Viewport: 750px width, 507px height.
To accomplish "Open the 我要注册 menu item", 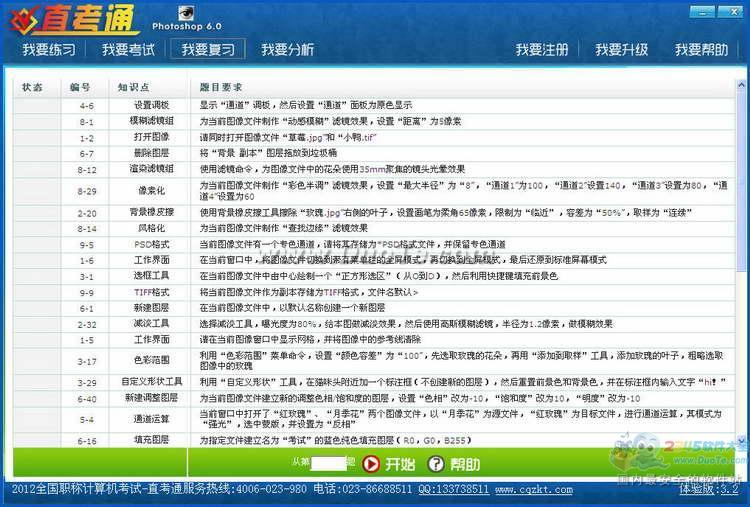I will point(541,49).
